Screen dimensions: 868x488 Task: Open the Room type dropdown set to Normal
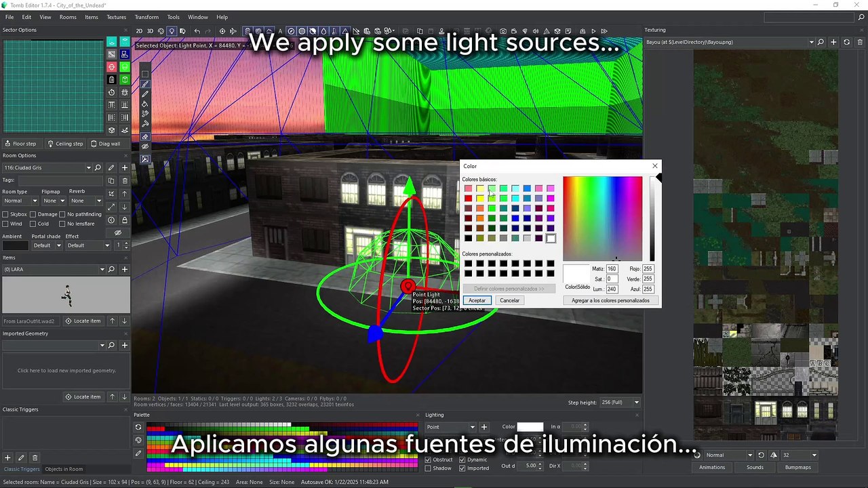pyautogui.click(x=20, y=201)
